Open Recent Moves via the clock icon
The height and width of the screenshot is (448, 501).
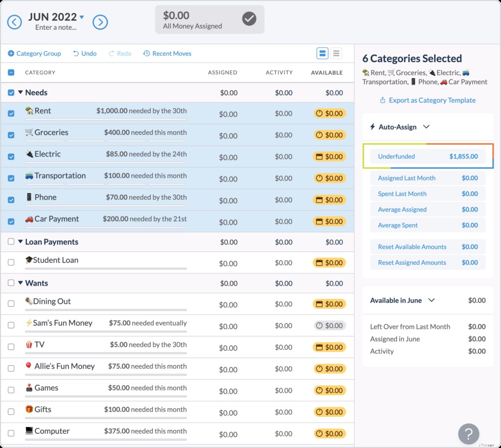[146, 53]
